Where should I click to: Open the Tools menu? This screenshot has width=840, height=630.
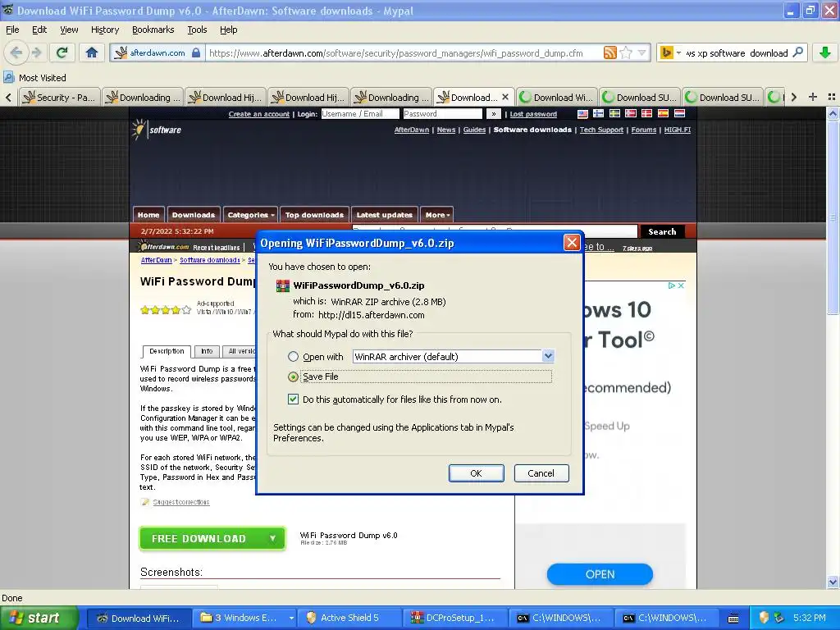pyautogui.click(x=197, y=30)
